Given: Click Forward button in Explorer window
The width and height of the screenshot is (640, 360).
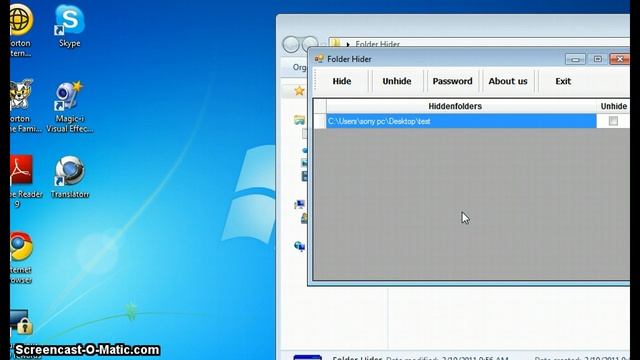Looking at the screenshot, I should click(x=310, y=44).
